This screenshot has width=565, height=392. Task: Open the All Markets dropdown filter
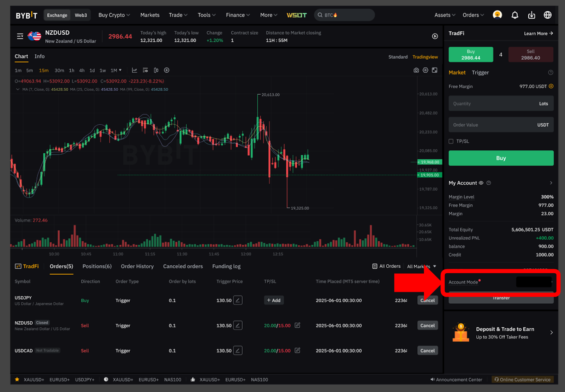(x=422, y=266)
